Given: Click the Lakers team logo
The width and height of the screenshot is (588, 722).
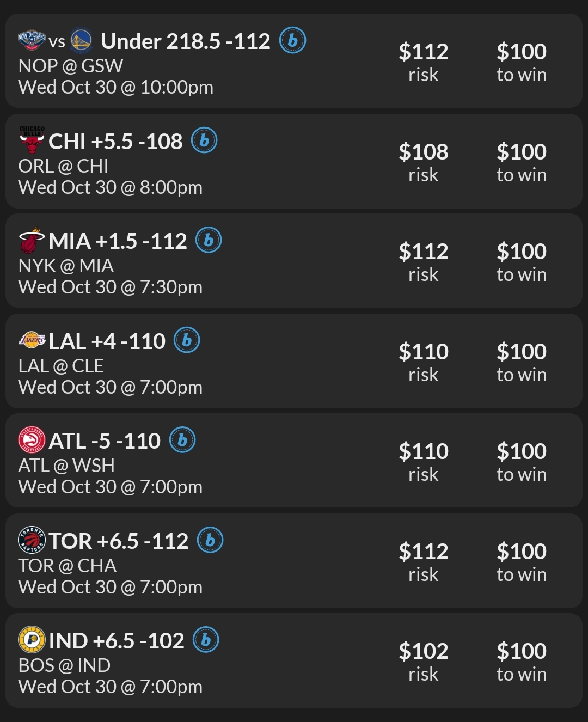Looking at the screenshot, I should point(32,341).
